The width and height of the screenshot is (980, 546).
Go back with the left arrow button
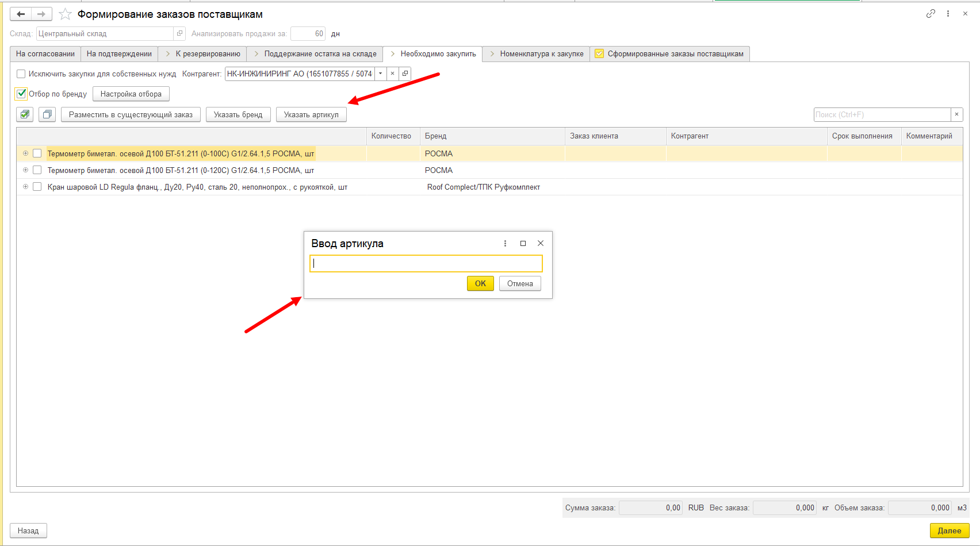(x=21, y=14)
